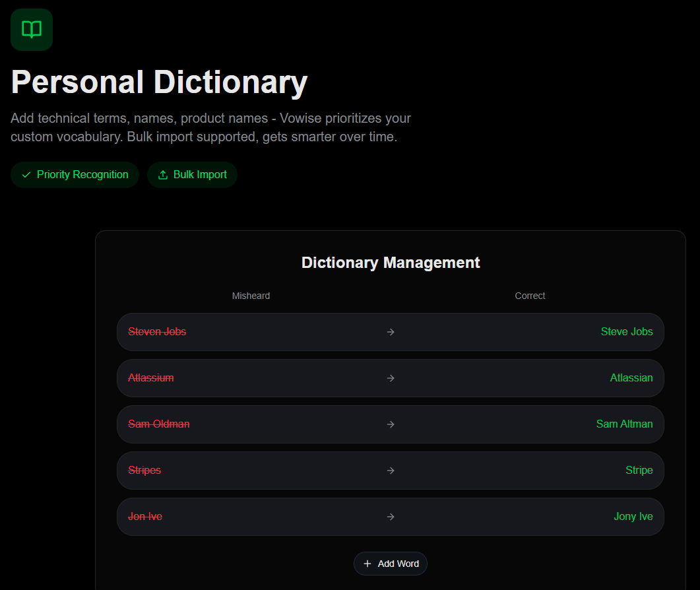The height and width of the screenshot is (590, 700).
Task: Click the misheard text 'Steven Jobs'
Action: (157, 331)
